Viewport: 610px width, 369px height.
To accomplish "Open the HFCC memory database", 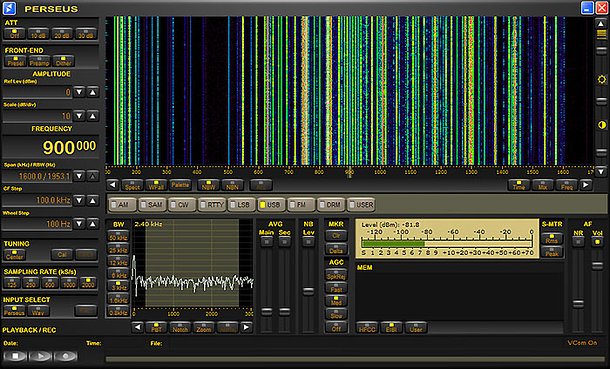I will 367,328.
